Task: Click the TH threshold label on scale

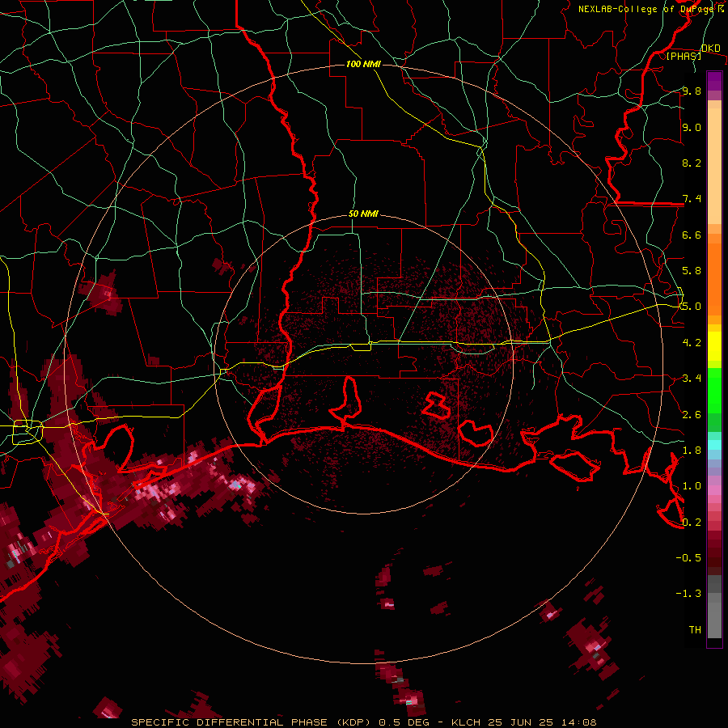Action: [x=695, y=630]
